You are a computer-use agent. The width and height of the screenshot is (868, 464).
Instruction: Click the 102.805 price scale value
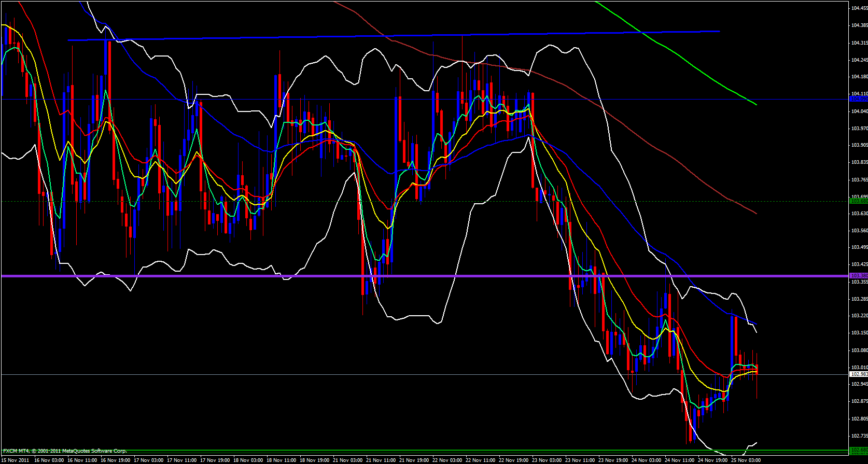pos(859,418)
